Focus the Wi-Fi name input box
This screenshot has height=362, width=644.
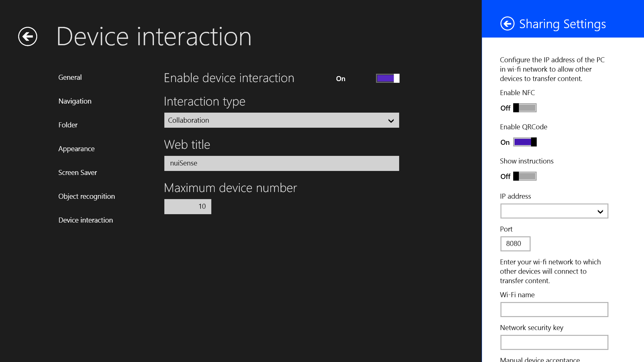pos(554,309)
